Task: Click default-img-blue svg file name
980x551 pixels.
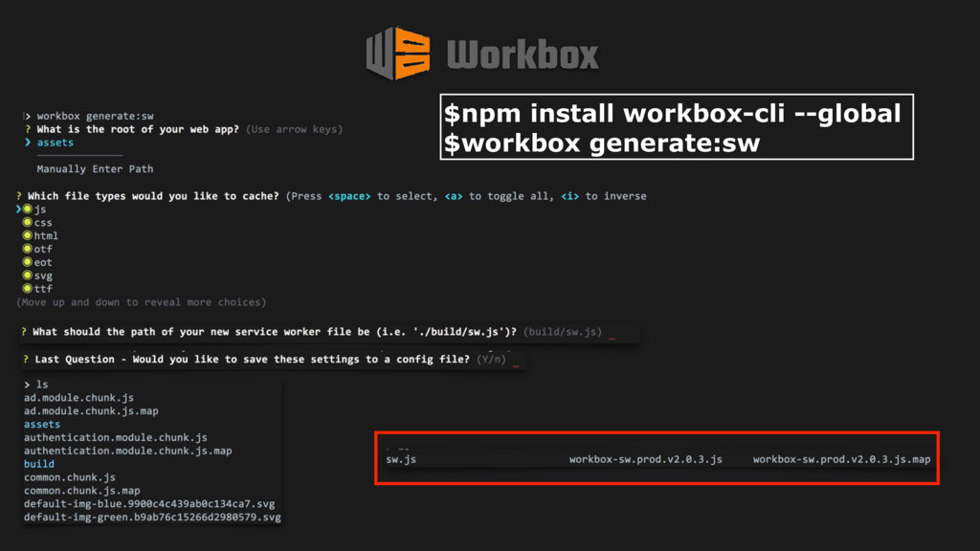Action: pyautogui.click(x=149, y=503)
